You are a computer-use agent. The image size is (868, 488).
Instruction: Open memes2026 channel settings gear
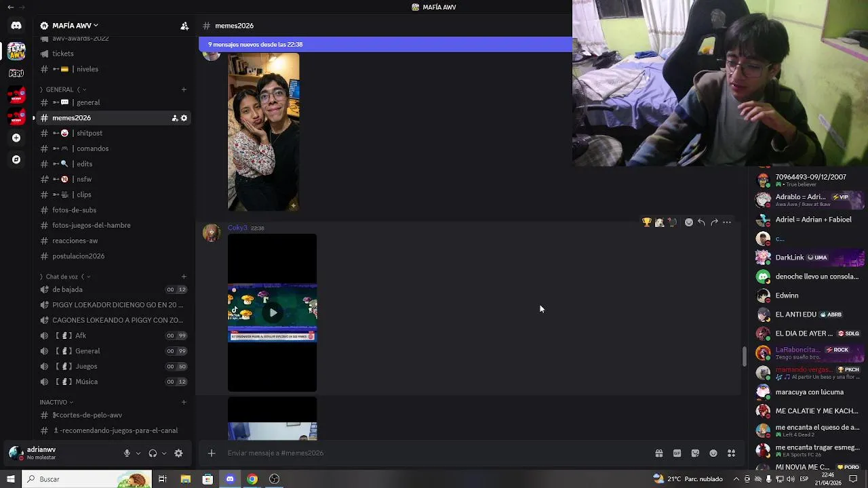[x=184, y=118]
